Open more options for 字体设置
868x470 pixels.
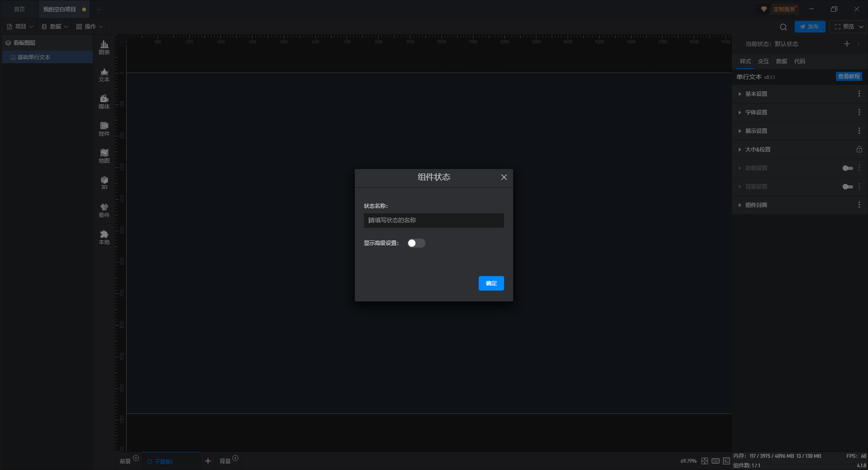[859, 112]
